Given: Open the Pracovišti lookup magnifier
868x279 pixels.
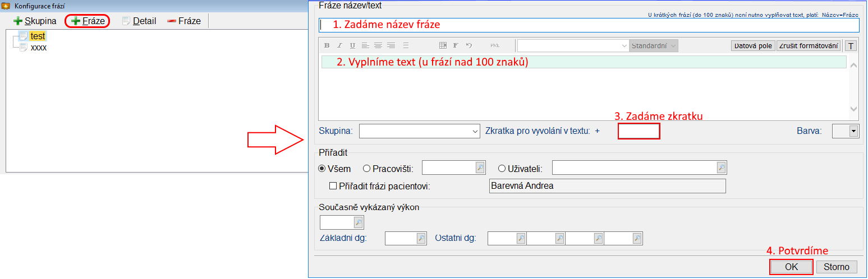Looking at the screenshot, I should (480, 168).
